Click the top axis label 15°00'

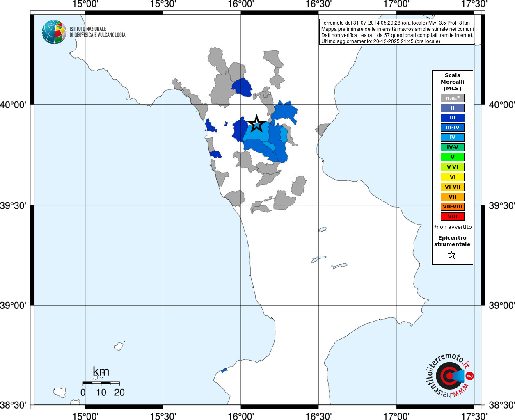pos(85,4)
